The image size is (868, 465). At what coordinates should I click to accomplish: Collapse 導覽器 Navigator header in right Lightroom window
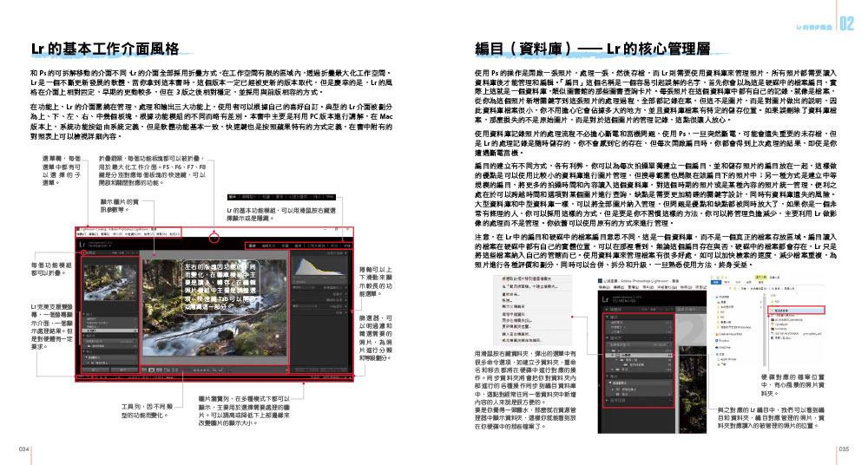pos(638,310)
